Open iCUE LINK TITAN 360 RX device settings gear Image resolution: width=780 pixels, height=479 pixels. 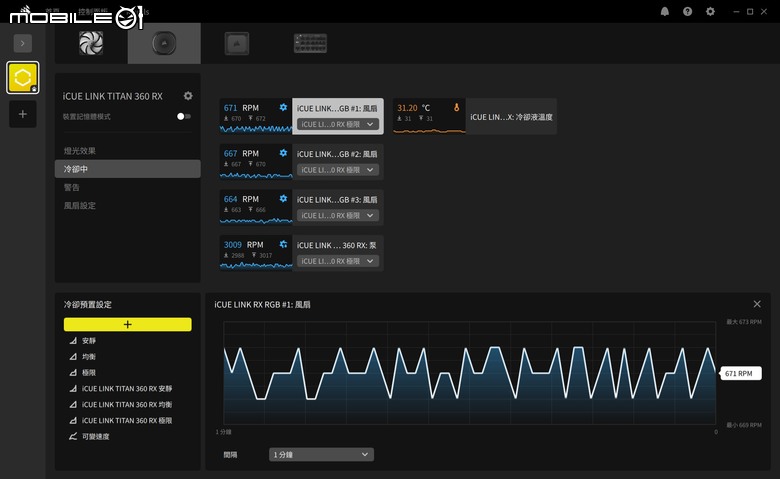tap(188, 96)
